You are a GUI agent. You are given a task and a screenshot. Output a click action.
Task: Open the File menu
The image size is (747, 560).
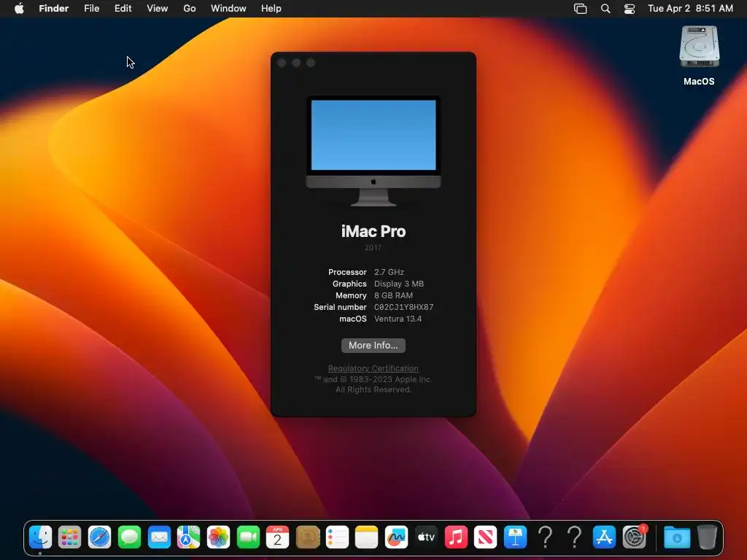click(x=91, y=9)
